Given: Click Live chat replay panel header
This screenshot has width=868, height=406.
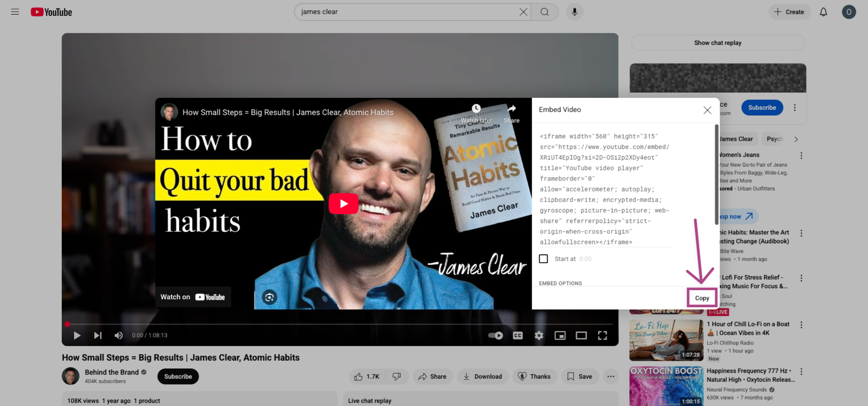Looking at the screenshot, I should 369,401.
